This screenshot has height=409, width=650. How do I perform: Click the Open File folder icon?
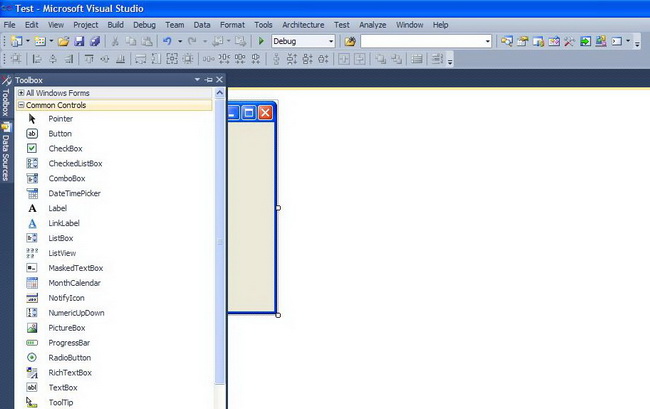63,41
